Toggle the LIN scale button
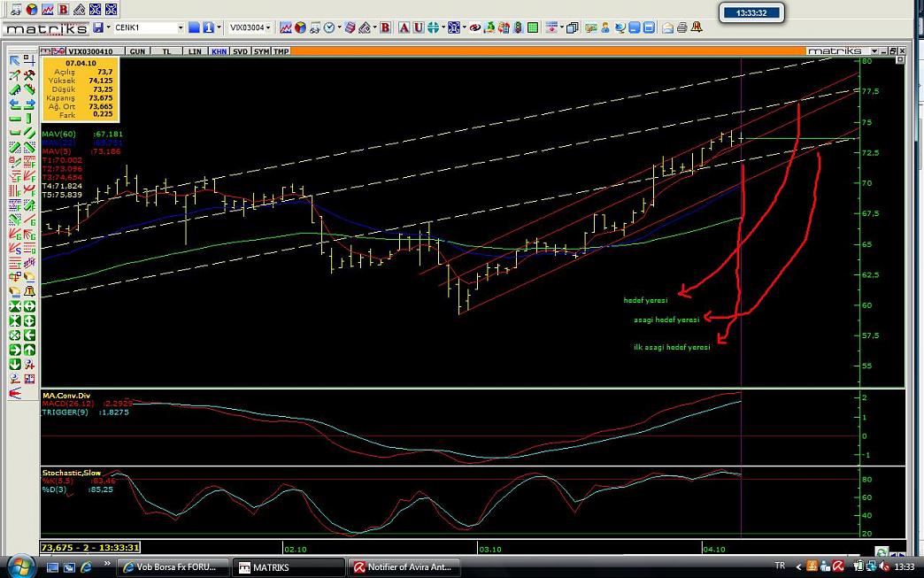This screenshot has width=924, height=578. pyautogui.click(x=195, y=51)
